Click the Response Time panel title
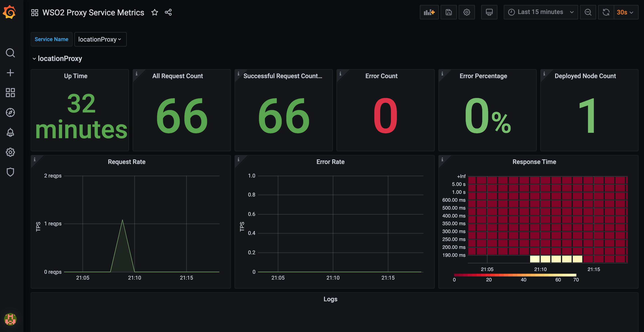Viewport: 644px width, 332px height. click(534, 162)
